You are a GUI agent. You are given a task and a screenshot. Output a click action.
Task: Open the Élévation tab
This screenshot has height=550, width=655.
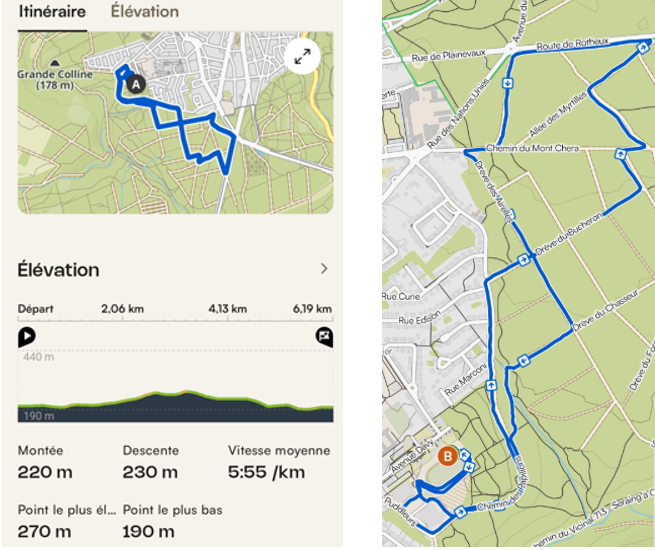(x=144, y=12)
